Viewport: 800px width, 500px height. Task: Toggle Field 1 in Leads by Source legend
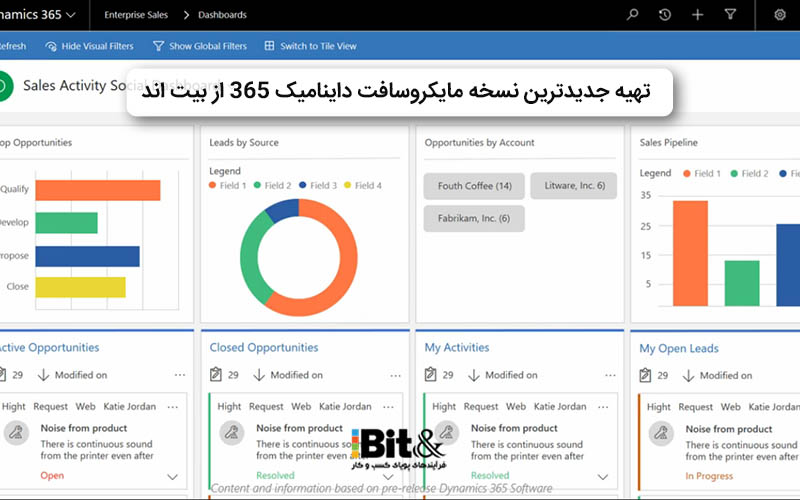click(x=228, y=185)
